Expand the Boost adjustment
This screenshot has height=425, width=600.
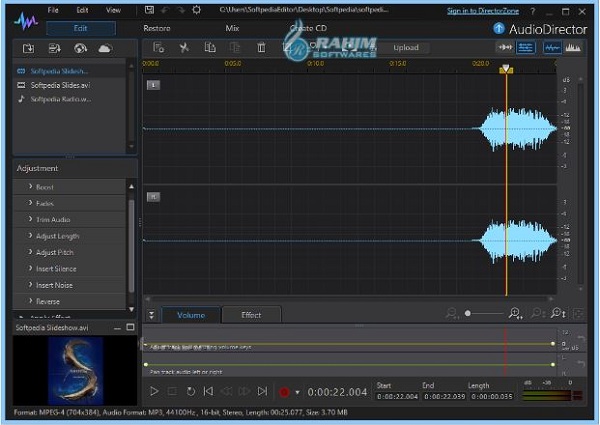[45, 187]
